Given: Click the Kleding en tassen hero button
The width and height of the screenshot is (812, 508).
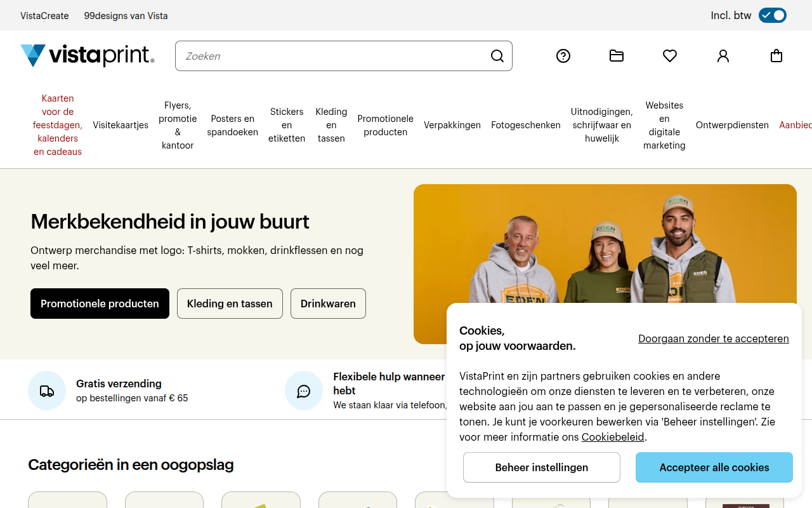Looking at the screenshot, I should [x=230, y=304].
